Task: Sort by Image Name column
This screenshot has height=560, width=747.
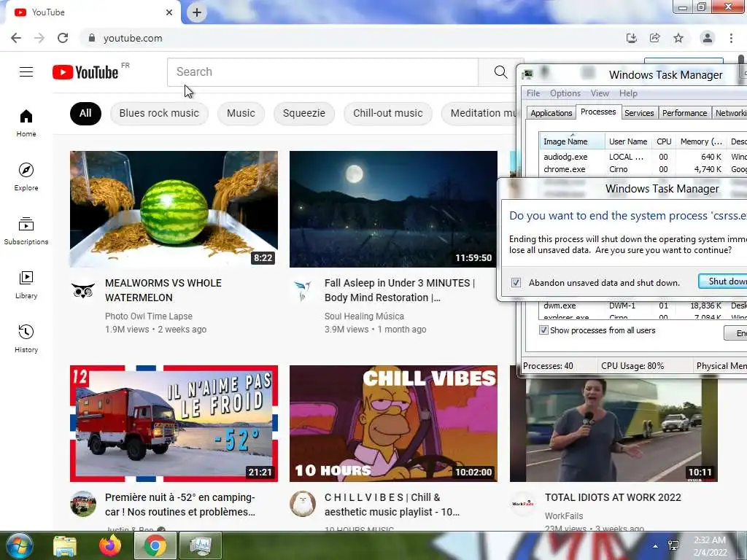Action: click(x=572, y=141)
